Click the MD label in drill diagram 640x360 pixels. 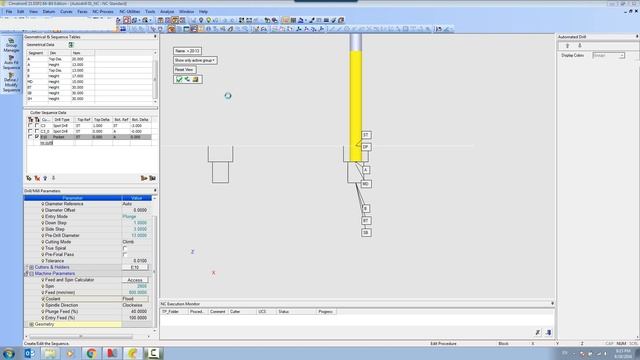pyautogui.click(x=366, y=184)
